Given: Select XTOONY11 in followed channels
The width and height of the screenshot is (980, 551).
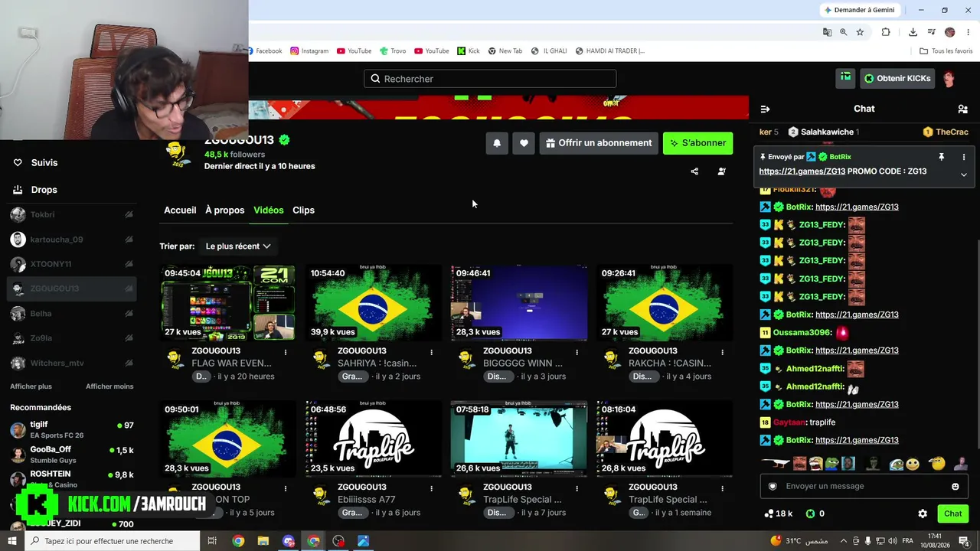Looking at the screenshot, I should (x=72, y=264).
